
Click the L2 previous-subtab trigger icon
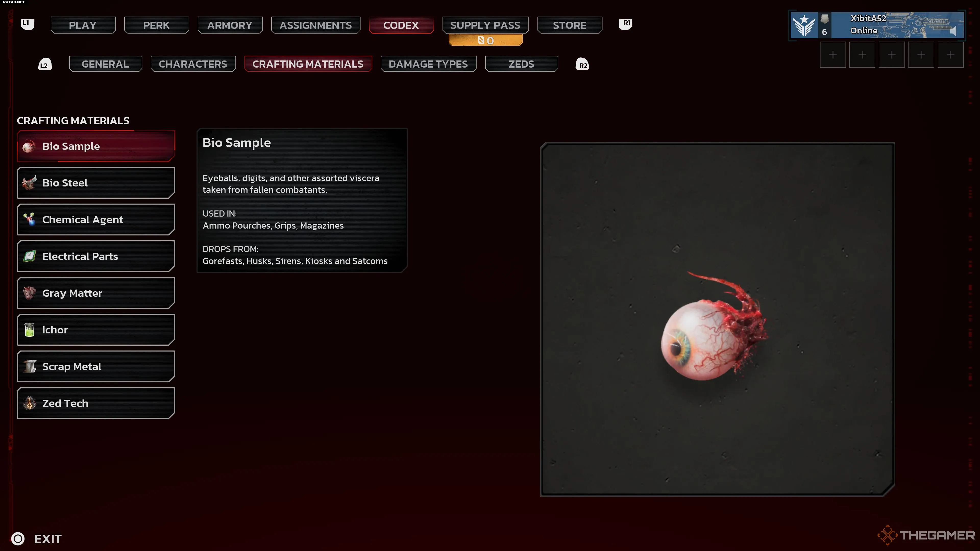[x=45, y=64]
